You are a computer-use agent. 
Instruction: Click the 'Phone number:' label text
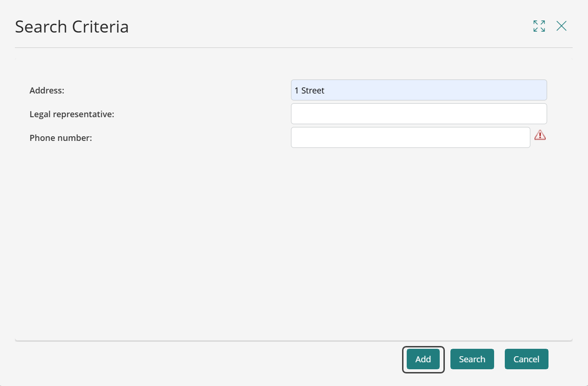coord(60,138)
